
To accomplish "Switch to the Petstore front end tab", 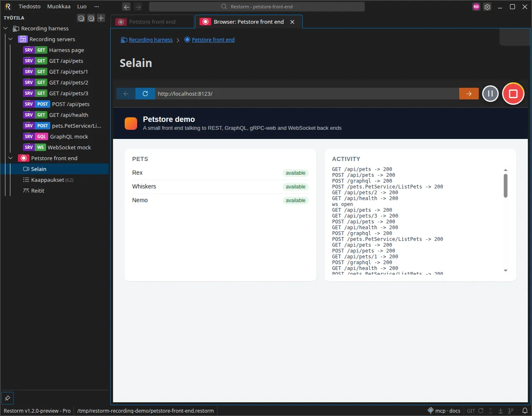I will tap(152, 22).
